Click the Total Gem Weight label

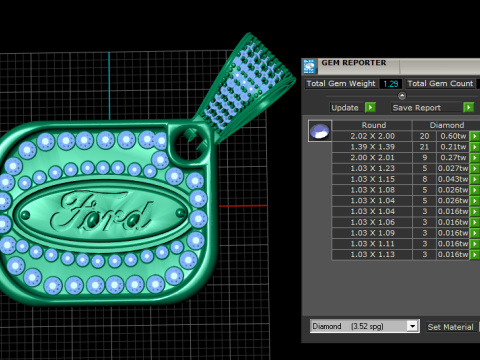pyautogui.click(x=341, y=84)
